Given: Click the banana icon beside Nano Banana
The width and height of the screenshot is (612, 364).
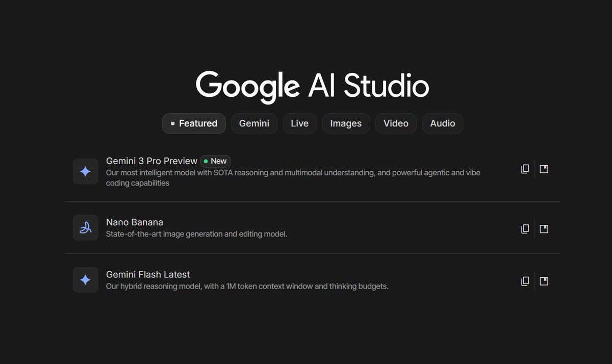Looking at the screenshot, I should 85,227.
